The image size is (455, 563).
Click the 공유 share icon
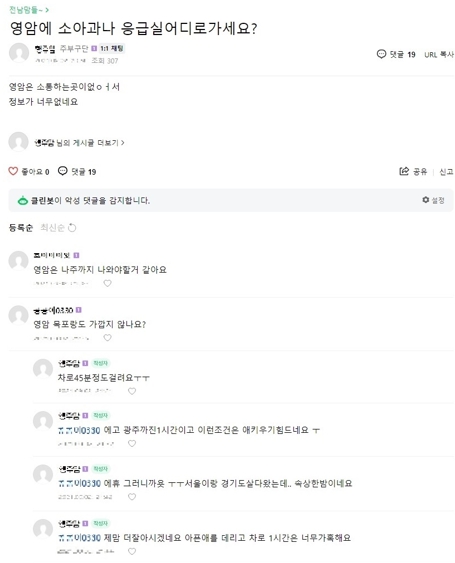[404, 171]
